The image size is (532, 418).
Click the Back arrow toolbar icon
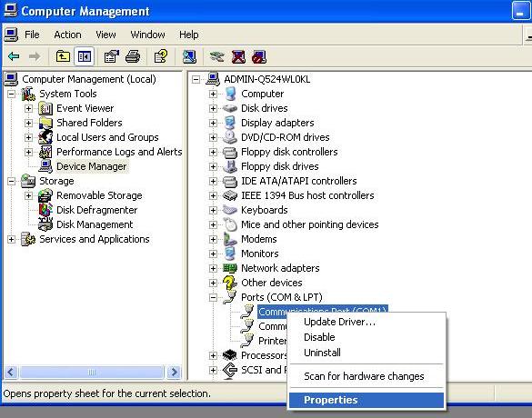[x=14, y=56]
